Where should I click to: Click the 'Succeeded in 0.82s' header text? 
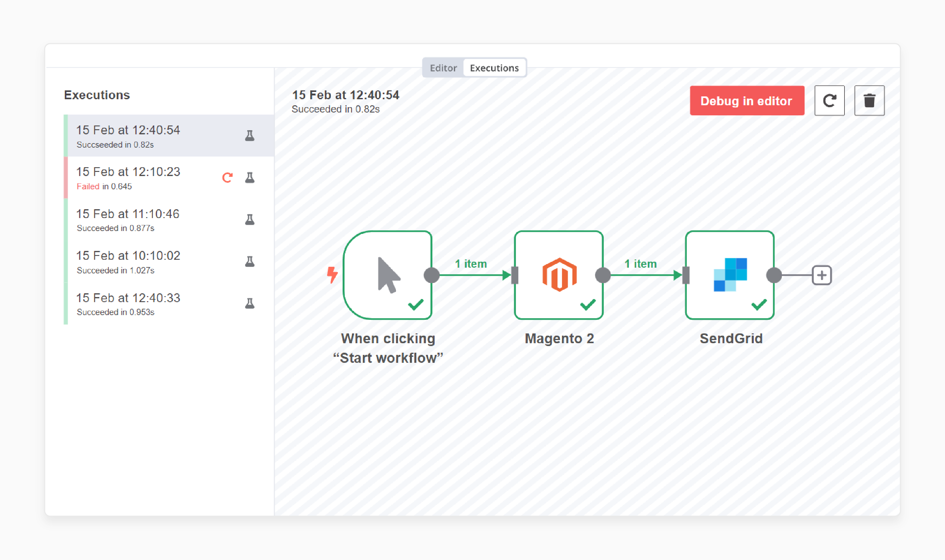pos(336,109)
